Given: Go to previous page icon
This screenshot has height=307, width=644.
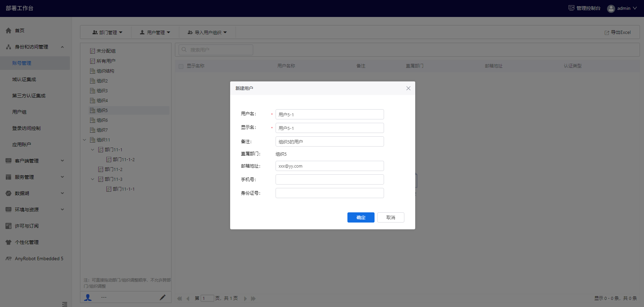Looking at the screenshot, I should click(188, 299).
